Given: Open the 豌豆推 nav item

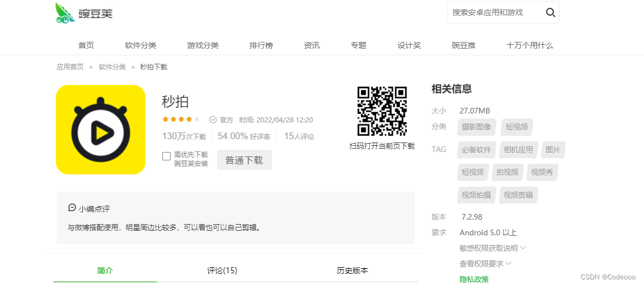Looking at the screenshot, I should click(x=464, y=45).
